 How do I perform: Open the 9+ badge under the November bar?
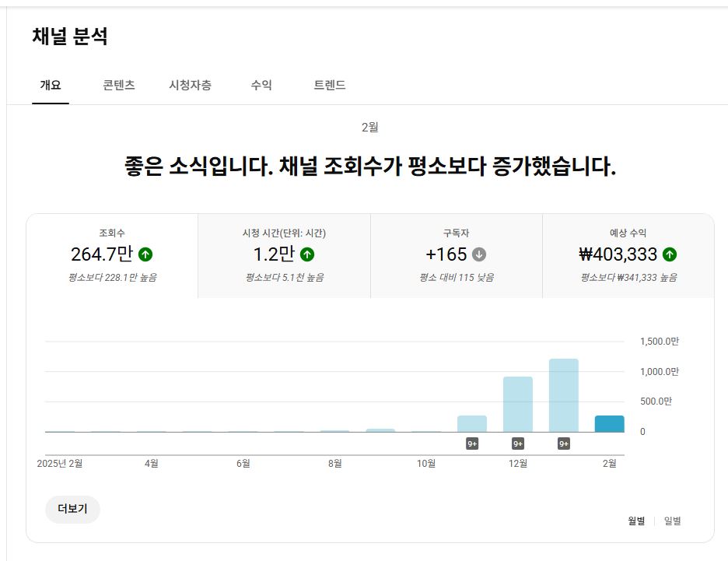[x=472, y=444]
